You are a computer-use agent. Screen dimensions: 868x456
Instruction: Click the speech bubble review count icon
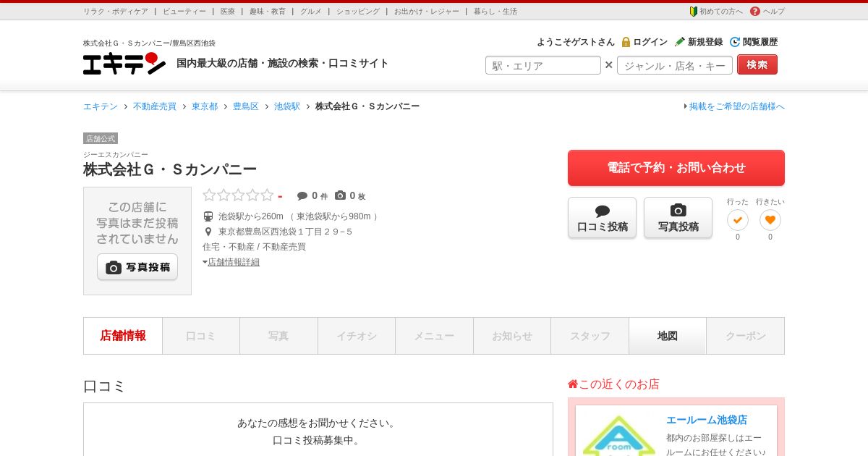tap(302, 196)
